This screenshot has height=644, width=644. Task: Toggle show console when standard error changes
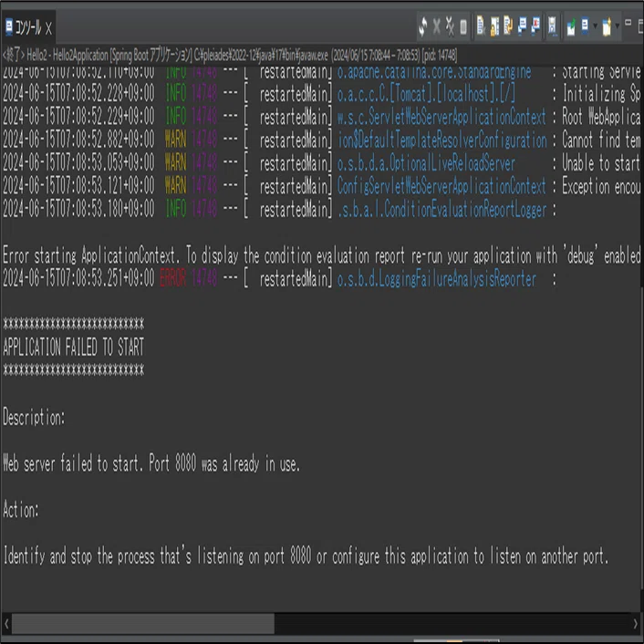(535, 27)
